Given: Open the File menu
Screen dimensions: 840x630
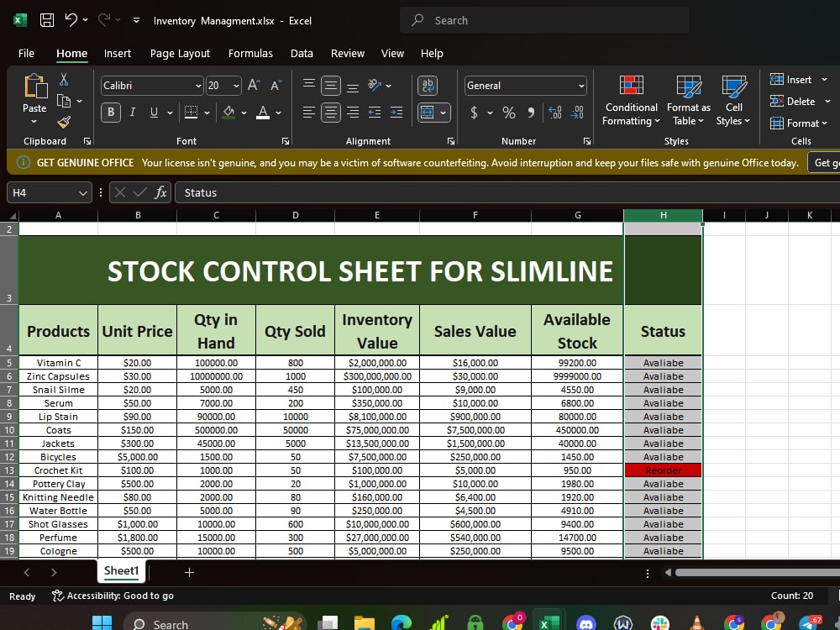Looking at the screenshot, I should pos(26,53).
